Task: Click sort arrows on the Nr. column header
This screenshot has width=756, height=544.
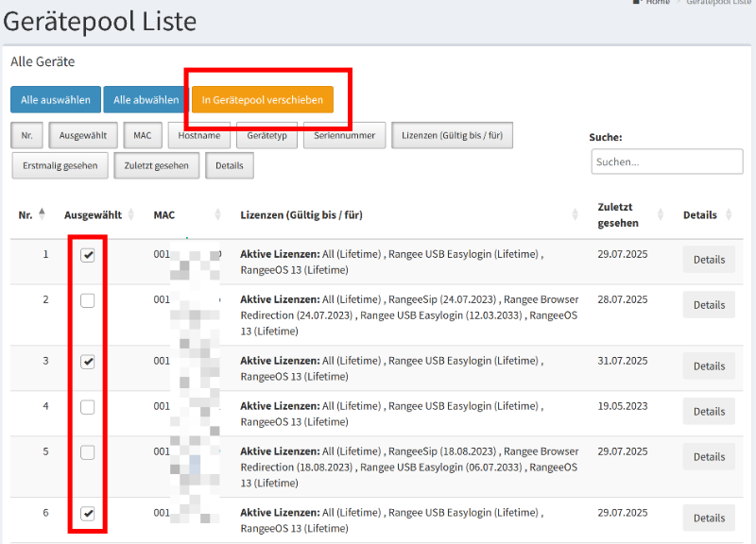Action: [42, 214]
